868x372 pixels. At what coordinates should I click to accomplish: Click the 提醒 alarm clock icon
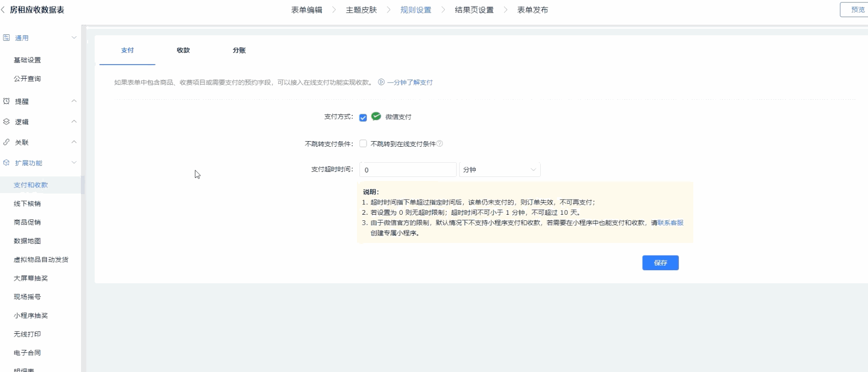coord(7,101)
